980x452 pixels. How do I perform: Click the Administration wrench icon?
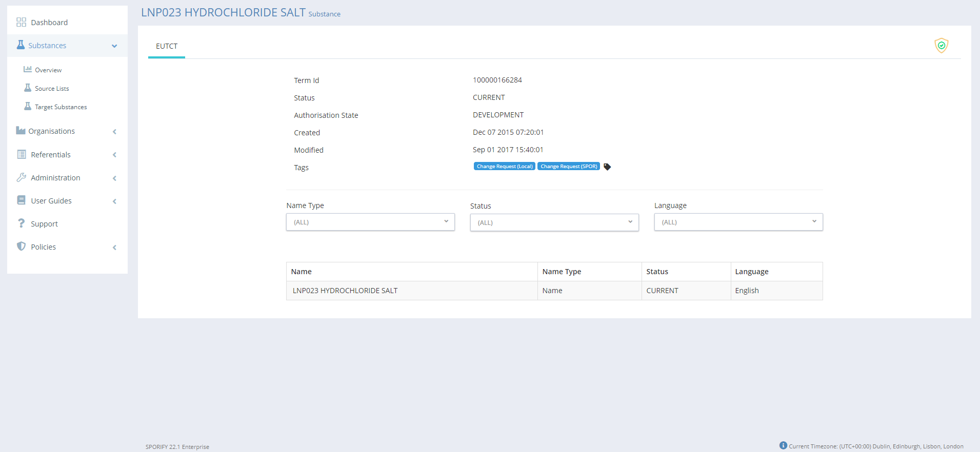[x=21, y=177]
